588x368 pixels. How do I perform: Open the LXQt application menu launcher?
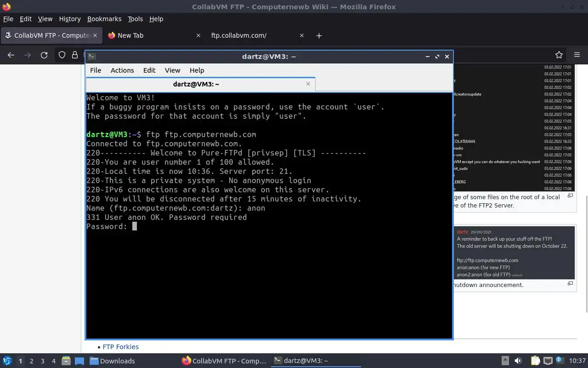(x=7, y=361)
